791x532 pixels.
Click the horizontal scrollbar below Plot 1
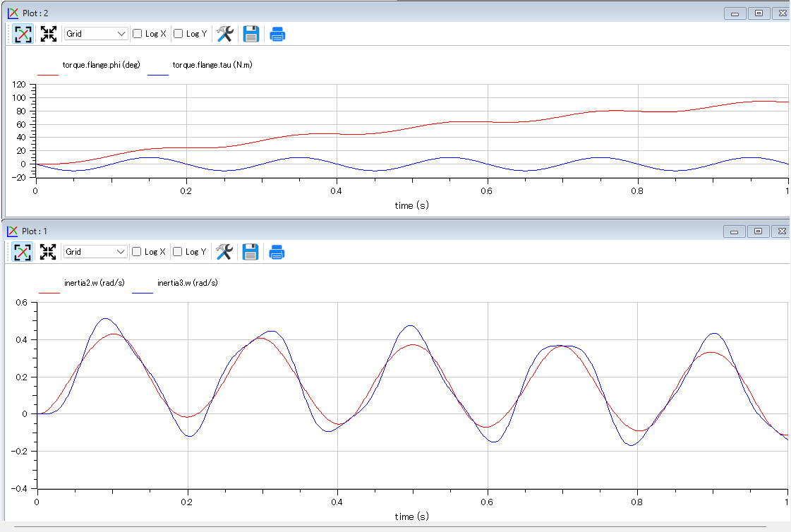pos(390,527)
